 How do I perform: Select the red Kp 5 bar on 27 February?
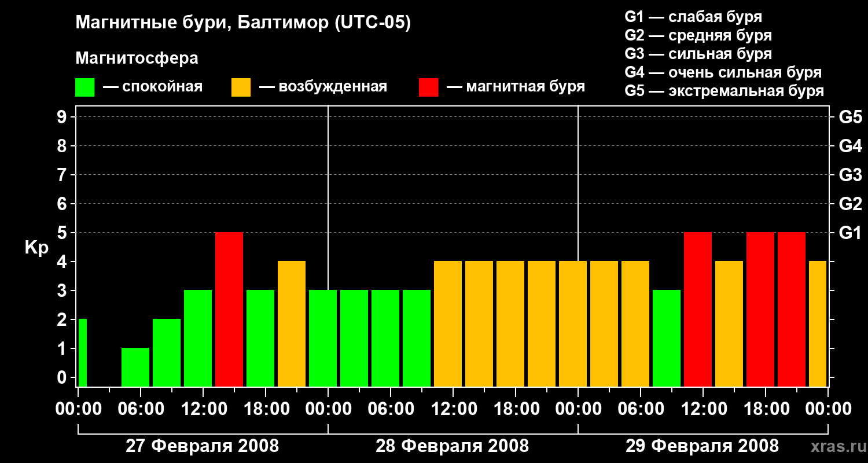(229, 309)
